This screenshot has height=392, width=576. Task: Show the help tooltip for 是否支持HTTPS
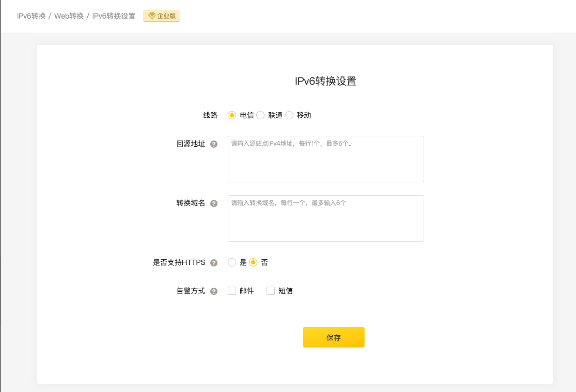pyautogui.click(x=214, y=263)
